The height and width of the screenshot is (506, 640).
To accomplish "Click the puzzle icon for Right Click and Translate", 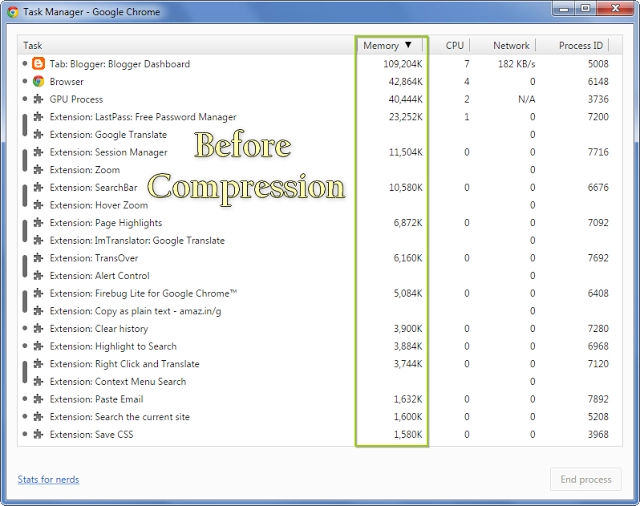I will (38, 364).
